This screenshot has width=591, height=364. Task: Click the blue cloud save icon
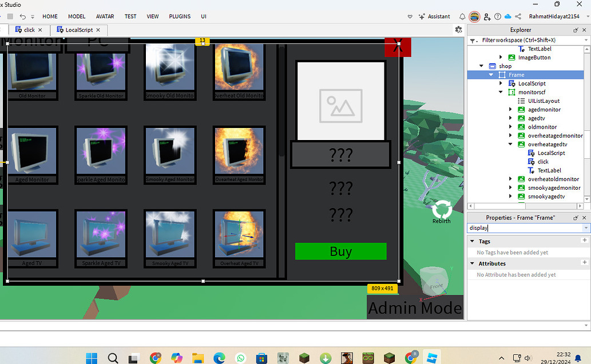[507, 17]
